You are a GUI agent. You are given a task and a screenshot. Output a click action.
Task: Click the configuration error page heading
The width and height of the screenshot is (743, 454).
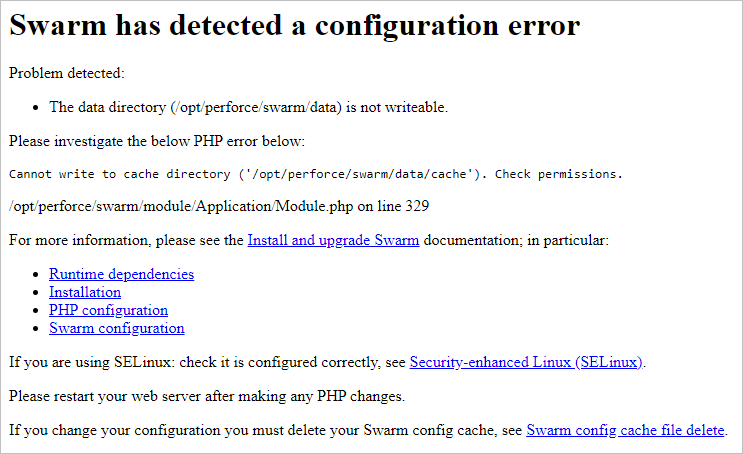coord(294,27)
